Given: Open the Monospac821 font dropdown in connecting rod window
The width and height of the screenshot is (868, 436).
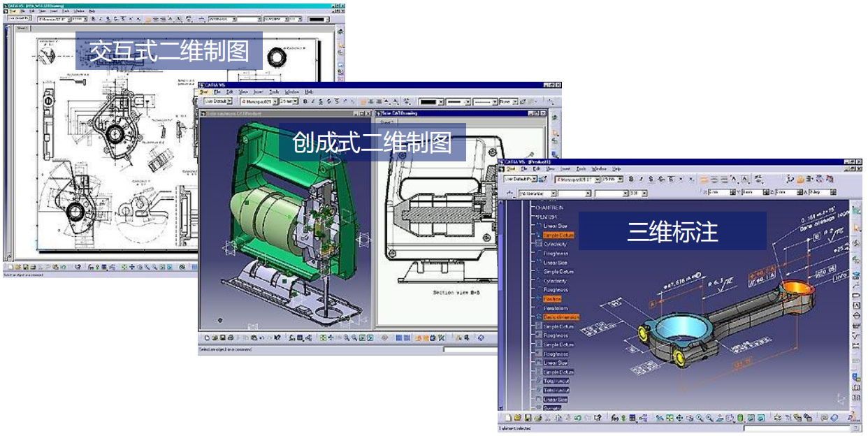Looking at the screenshot, I should point(578,179).
